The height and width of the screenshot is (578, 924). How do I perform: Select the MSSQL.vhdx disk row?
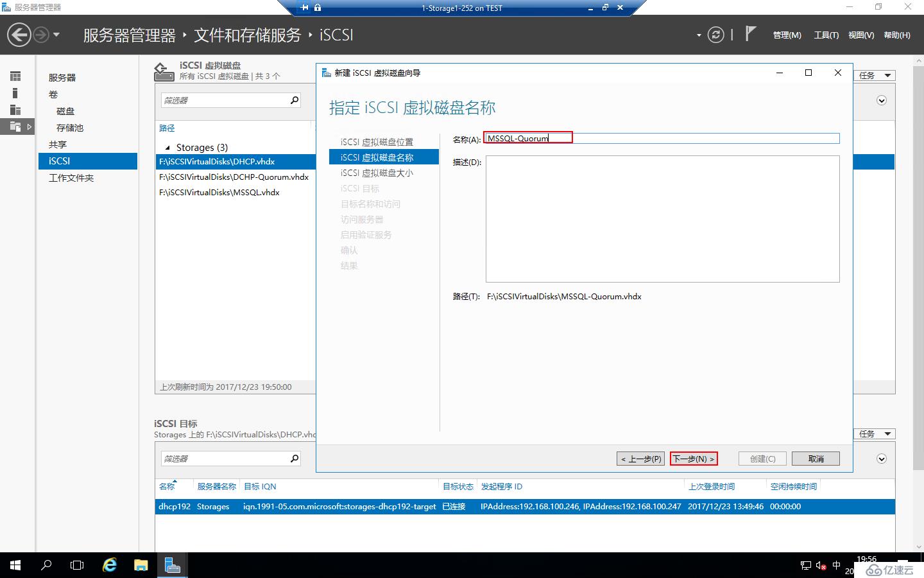click(235, 193)
